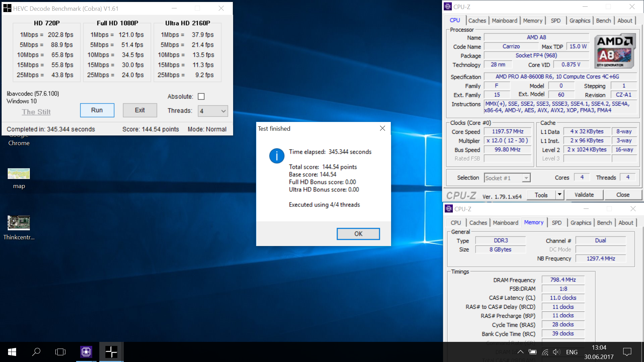Select About tab in lower CPU-Z window
The image size is (644, 362).
[626, 223]
